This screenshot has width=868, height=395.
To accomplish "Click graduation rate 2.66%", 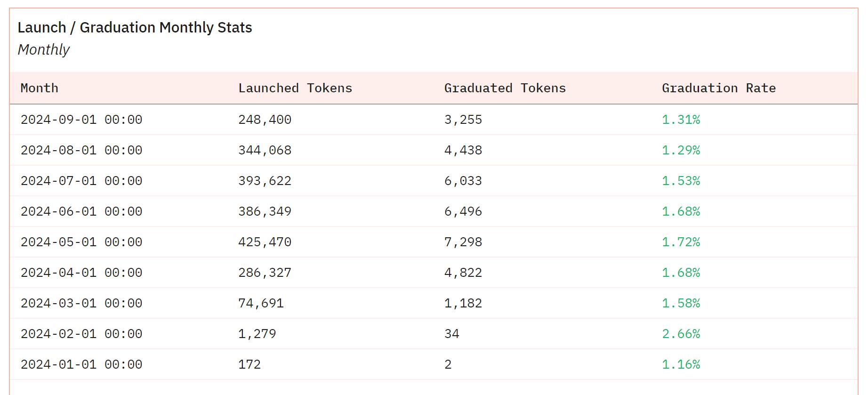I will (x=681, y=334).
